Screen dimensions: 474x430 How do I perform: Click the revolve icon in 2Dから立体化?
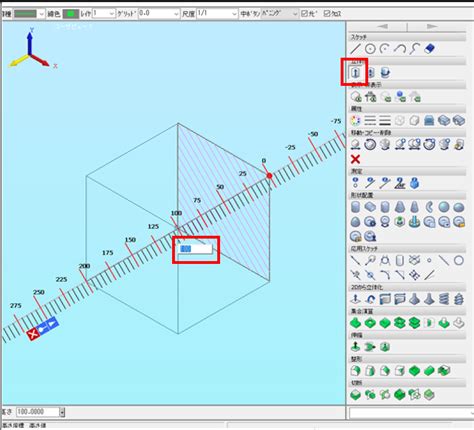[x=370, y=299]
